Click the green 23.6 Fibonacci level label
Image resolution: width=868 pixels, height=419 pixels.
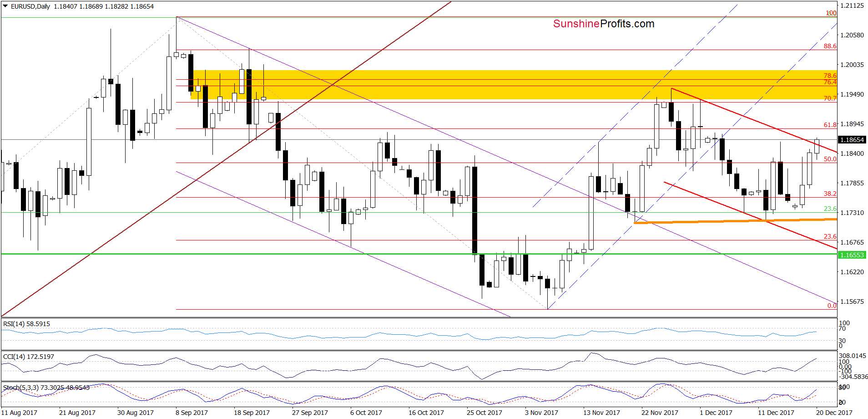[830, 209]
